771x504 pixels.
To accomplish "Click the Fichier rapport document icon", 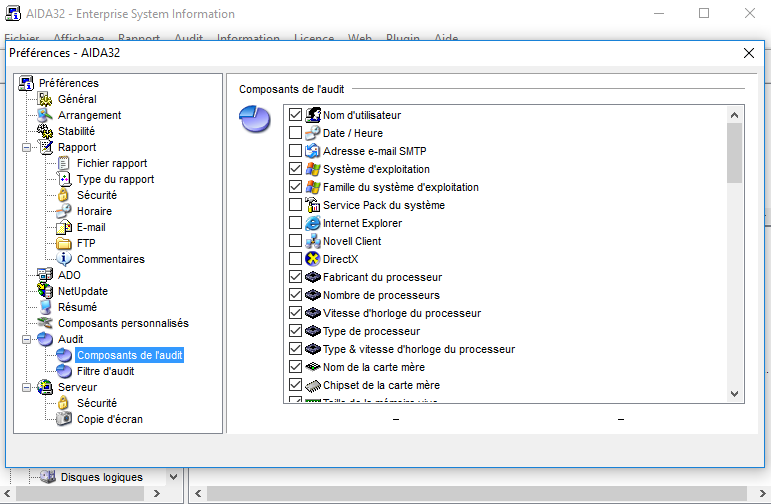I will (64, 163).
